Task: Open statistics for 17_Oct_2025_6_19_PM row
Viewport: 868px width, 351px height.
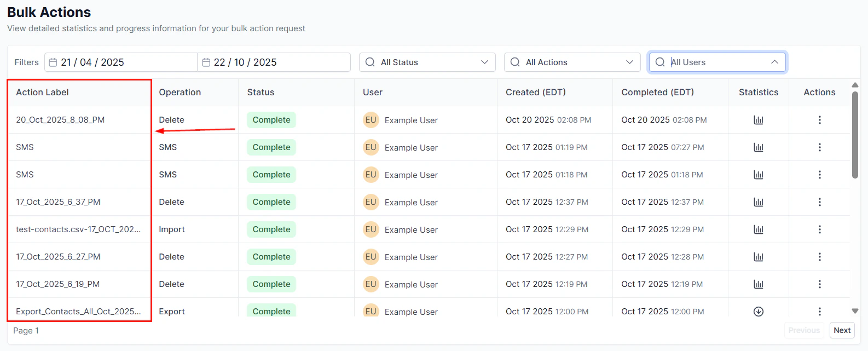Action: pos(758,284)
